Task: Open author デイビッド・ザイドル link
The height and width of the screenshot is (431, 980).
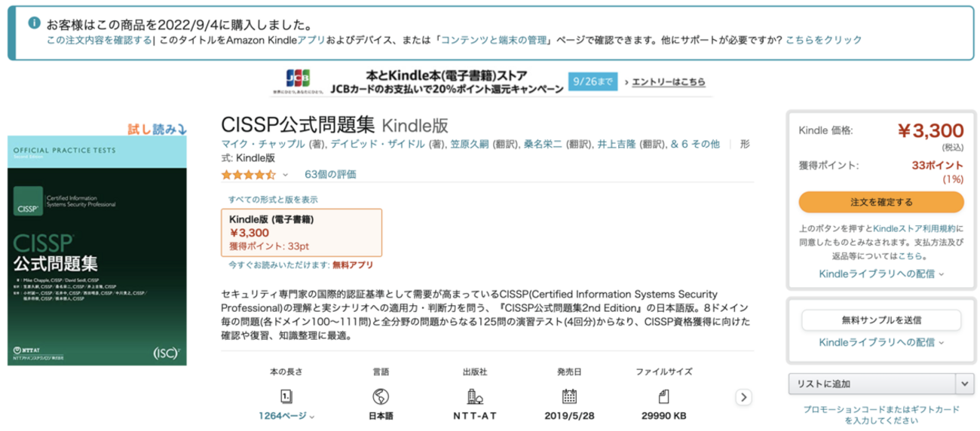Action: (x=378, y=144)
